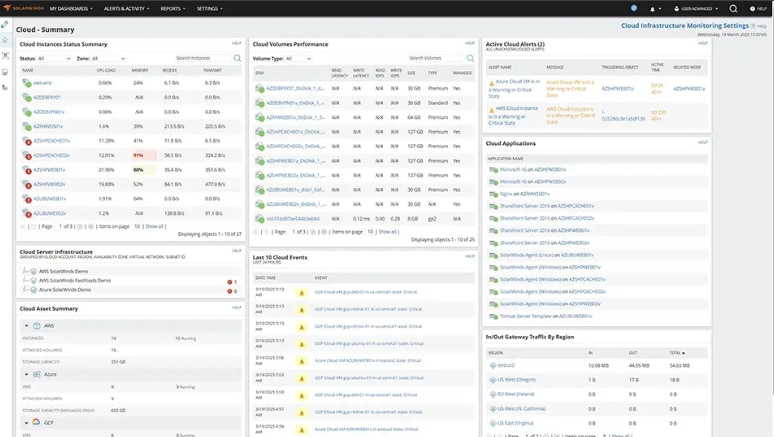Open the vol-016d87ae544b3ebb4 volume link
774x437 pixels.
(293, 219)
